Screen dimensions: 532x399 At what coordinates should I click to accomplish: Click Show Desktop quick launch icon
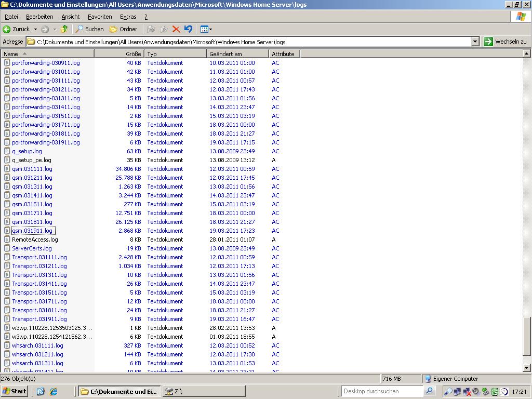pyautogui.click(x=41, y=391)
